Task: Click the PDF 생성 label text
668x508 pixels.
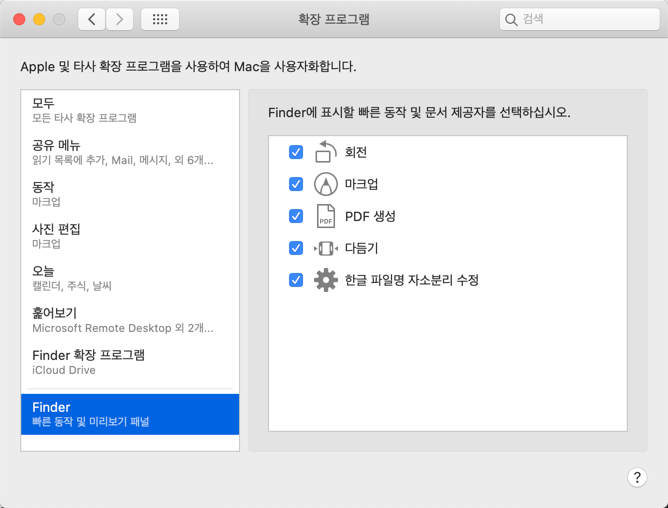Action: [370, 216]
